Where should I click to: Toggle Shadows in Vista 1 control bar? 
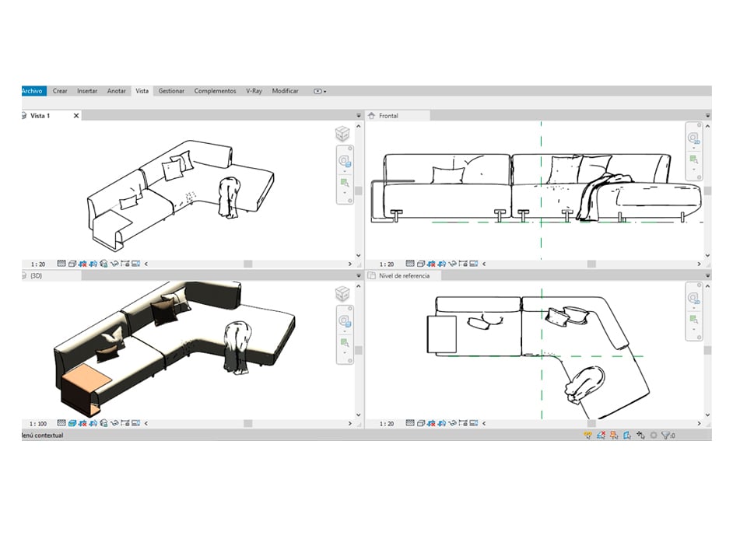pos(93,264)
